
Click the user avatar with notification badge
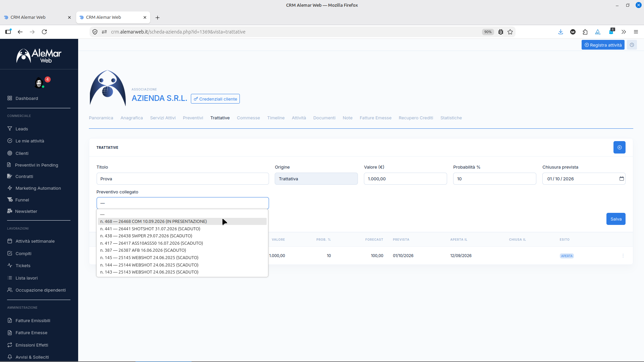[x=39, y=83]
